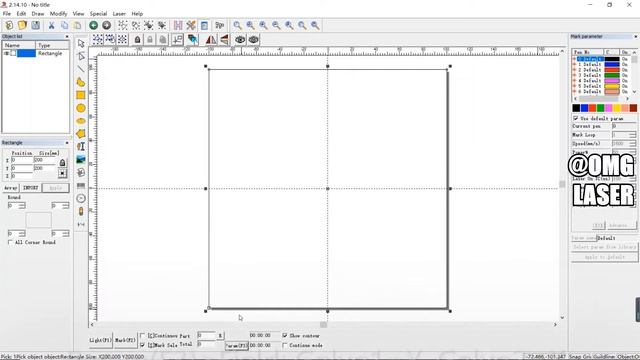The width and height of the screenshot is (640, 360).
Task: Select the Rectangle drawing tool
Action: 81,95
